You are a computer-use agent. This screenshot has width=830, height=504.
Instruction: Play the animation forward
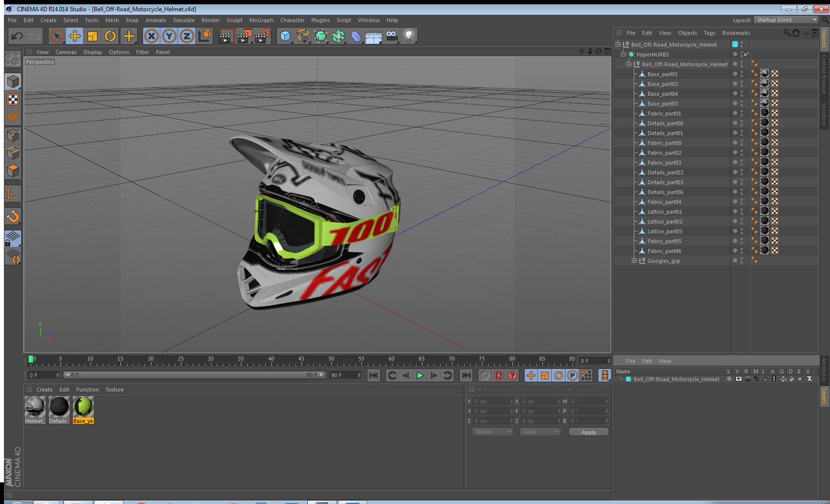click(x=420, y=375)
